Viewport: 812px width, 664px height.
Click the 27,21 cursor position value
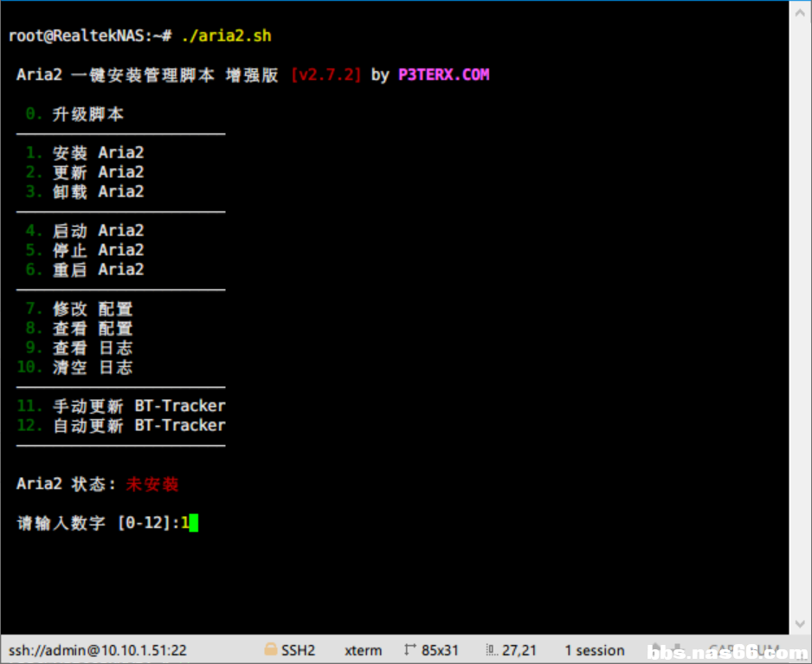[x=519, y=650]
